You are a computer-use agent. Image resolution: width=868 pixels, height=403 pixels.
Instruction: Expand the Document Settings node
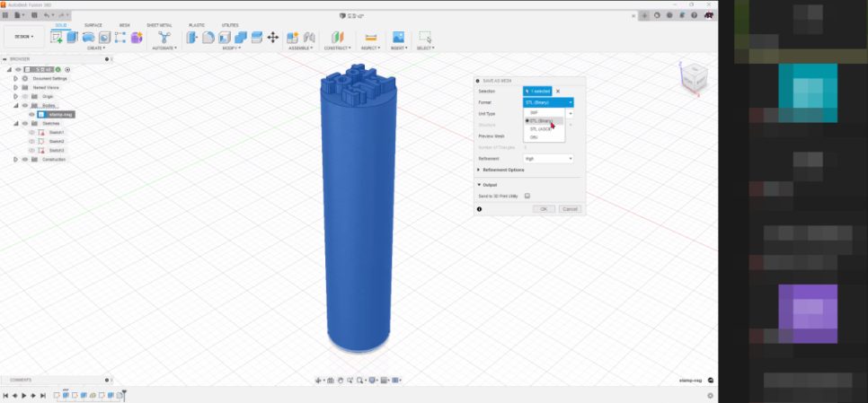pos(15,78)
